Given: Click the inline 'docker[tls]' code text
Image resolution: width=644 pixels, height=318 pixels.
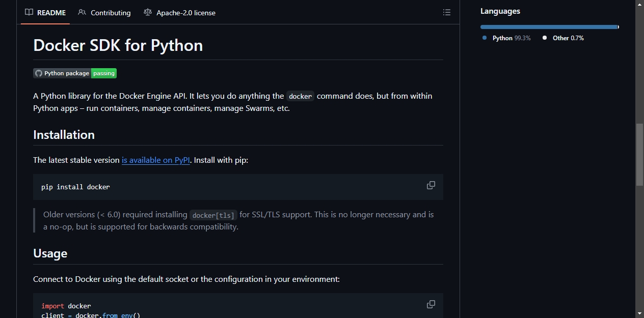Looking at the screenshot, I should (x=213, y=215).
